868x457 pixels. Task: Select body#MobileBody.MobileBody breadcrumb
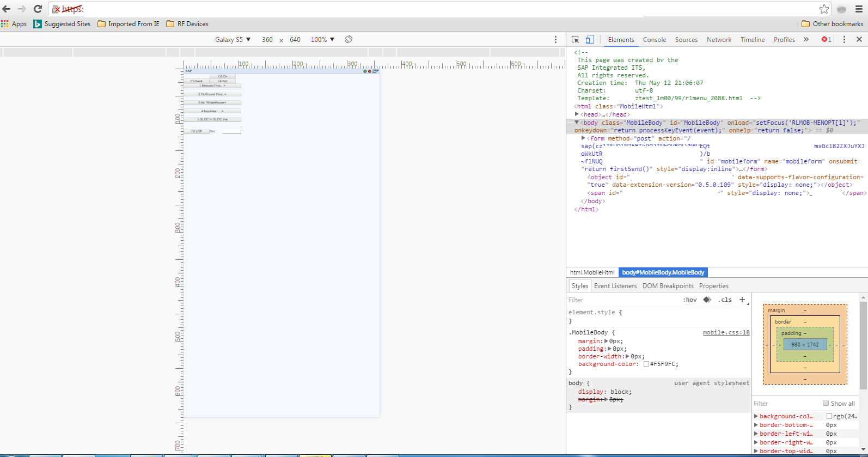click(x=663, y=272)
